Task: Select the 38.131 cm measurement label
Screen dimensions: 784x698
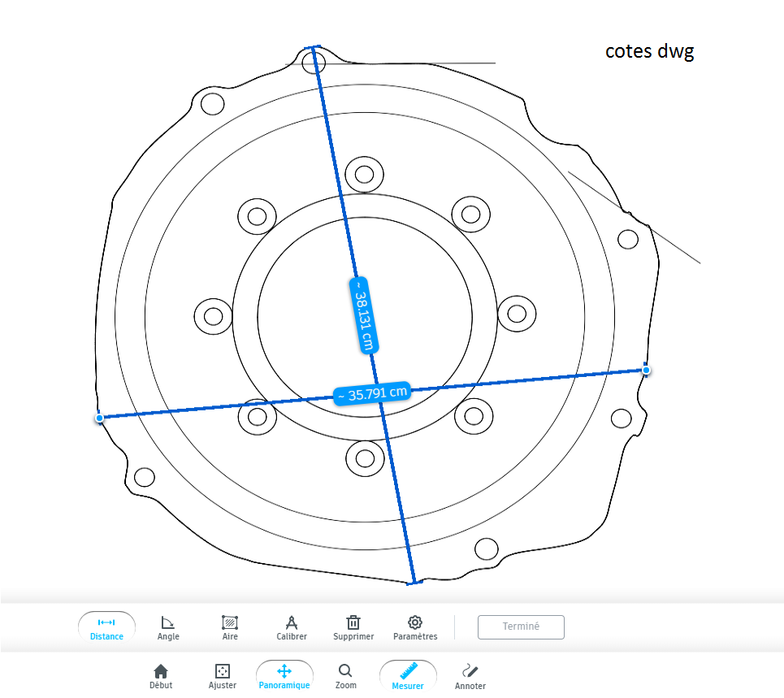Action: pos(363,315)
